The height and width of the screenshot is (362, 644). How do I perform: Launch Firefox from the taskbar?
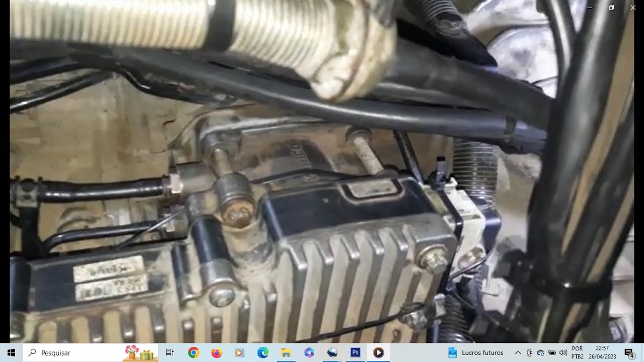(x=216, y=352)
